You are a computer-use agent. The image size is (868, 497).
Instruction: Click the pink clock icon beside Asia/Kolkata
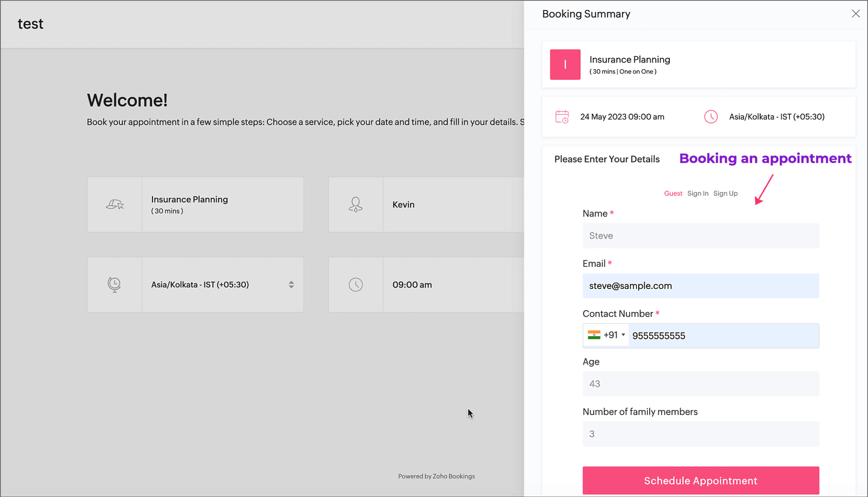pos(711,117)
